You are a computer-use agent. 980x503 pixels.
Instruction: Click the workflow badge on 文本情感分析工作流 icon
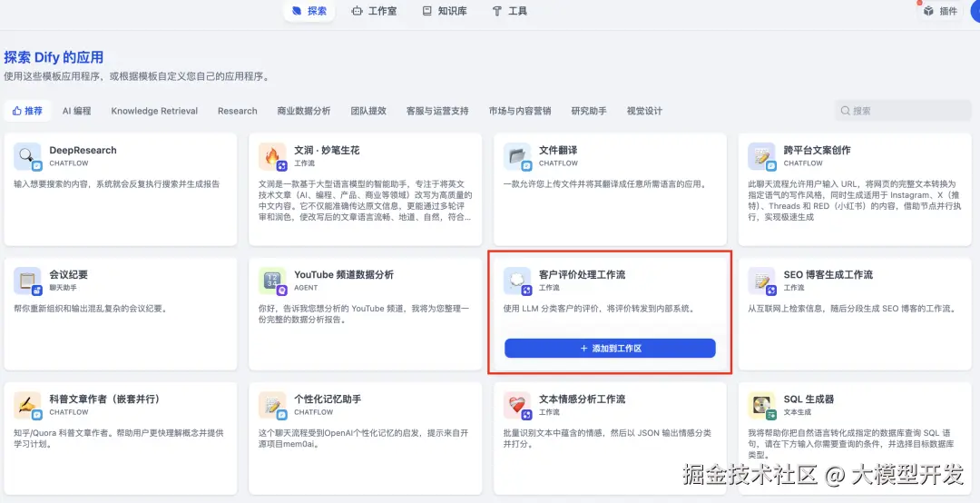point(527,415)
